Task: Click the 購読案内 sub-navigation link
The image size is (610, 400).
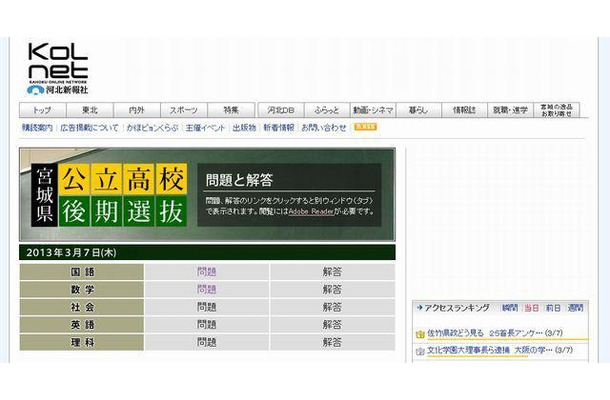Action: [37, 128]
